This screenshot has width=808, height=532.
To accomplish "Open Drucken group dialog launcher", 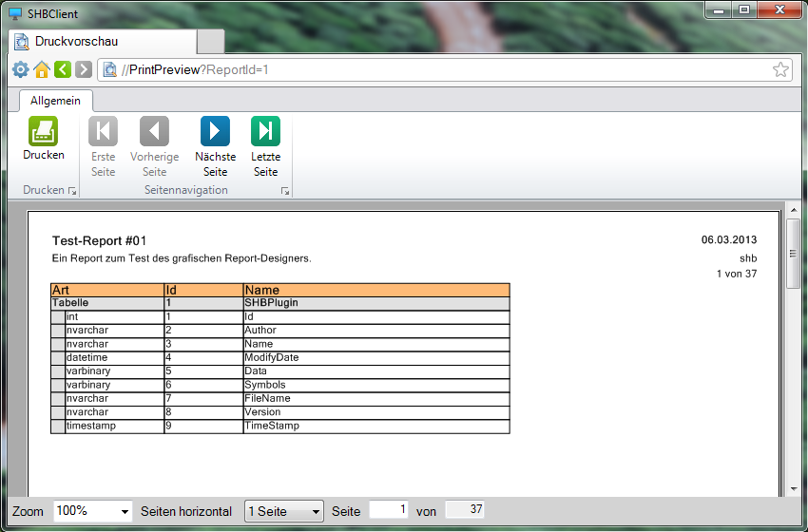I will point(72,191).
